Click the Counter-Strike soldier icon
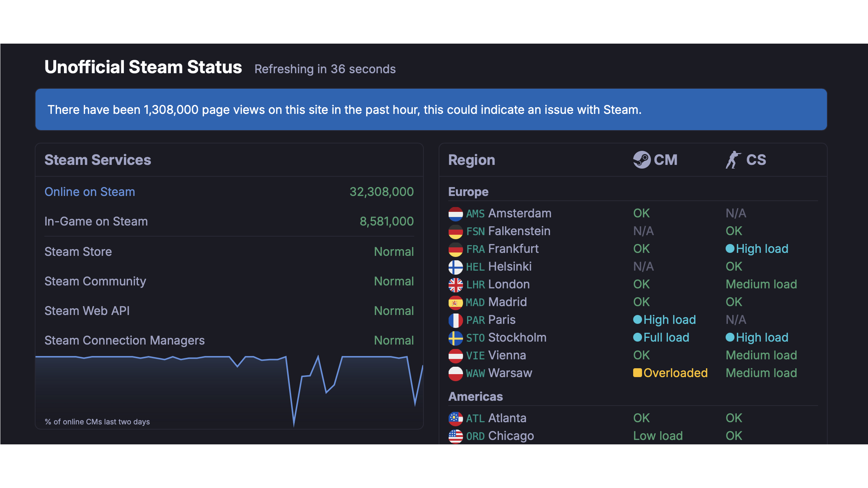Image resolution: width=868 pixels, height=488 pixels. [733, 160]
